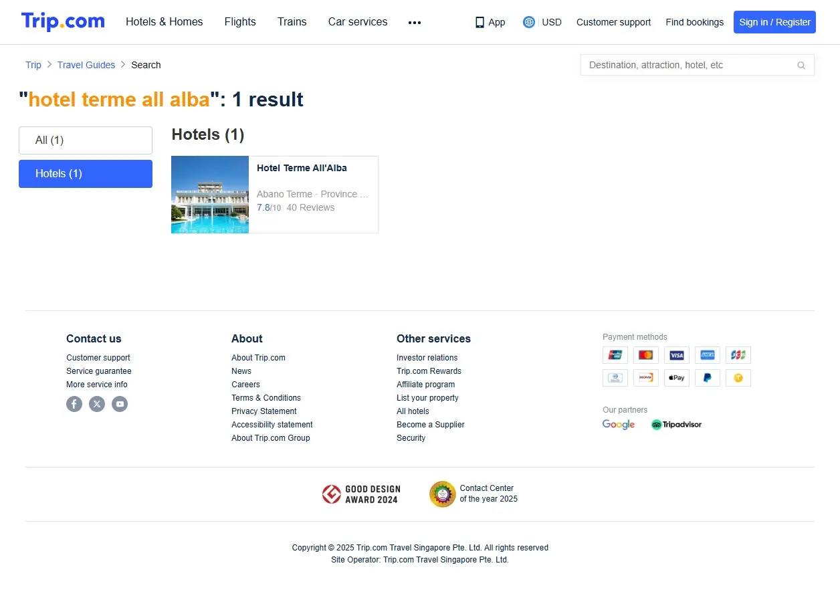Click the JCB payment icon
This screenshot has width=840, height=616.
coord(738,355)
